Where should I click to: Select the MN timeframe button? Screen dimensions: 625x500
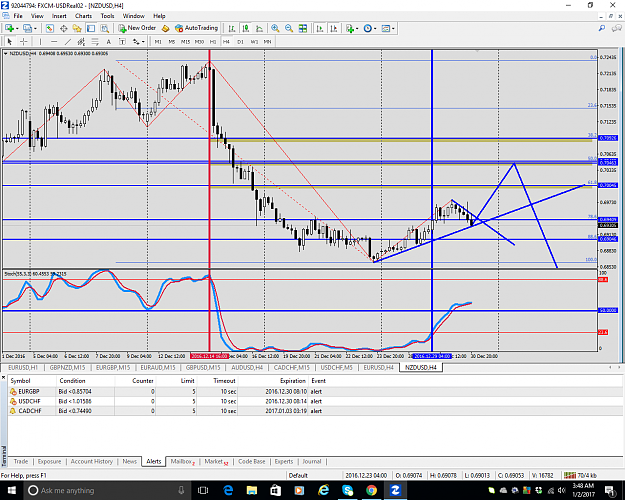point(267,41)
